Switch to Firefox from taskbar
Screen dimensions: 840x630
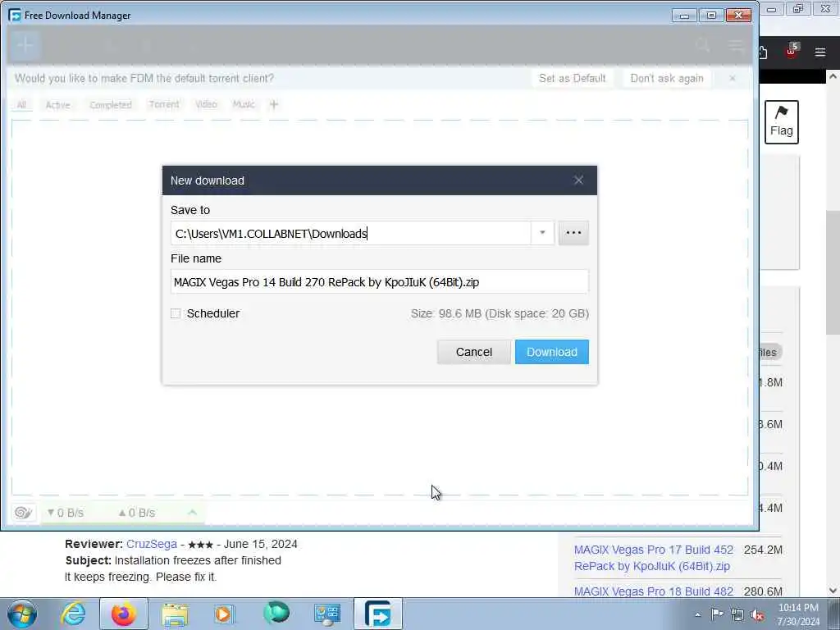tap(124, 614)
